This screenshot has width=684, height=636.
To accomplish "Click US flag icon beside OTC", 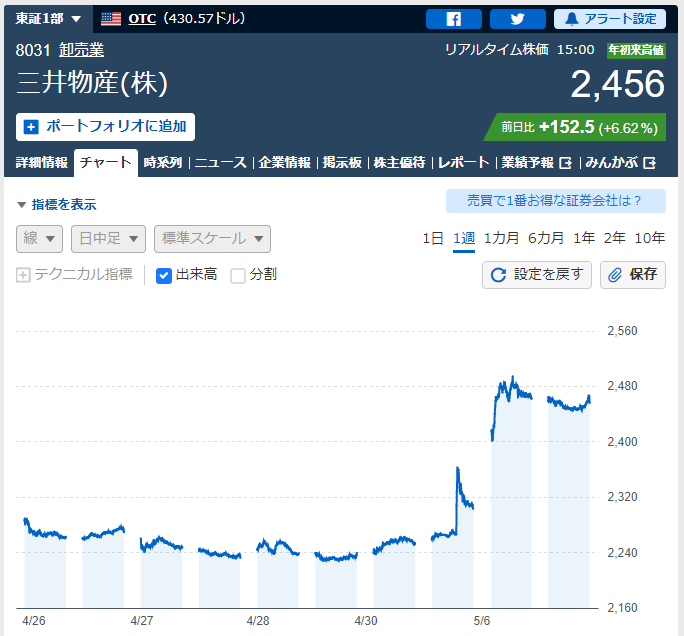I will [x=111, y=19].
